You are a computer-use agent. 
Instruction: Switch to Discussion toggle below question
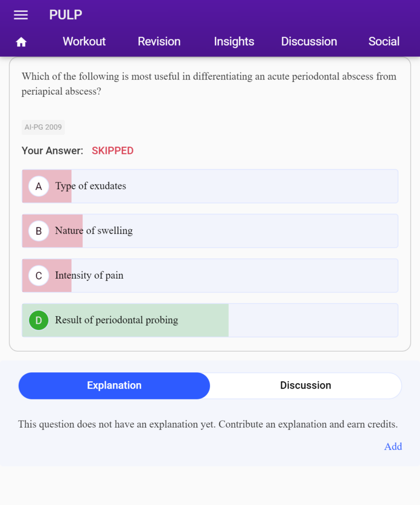[306, 386]
